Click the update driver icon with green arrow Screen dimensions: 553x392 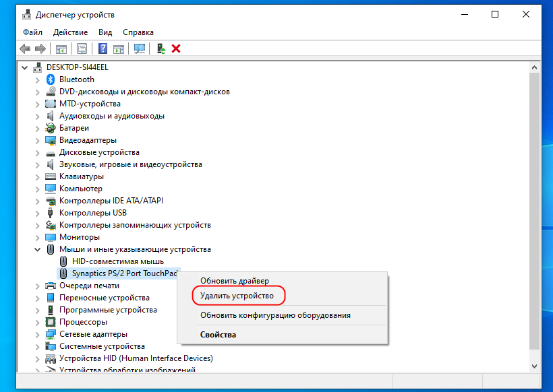click(161, 48)
